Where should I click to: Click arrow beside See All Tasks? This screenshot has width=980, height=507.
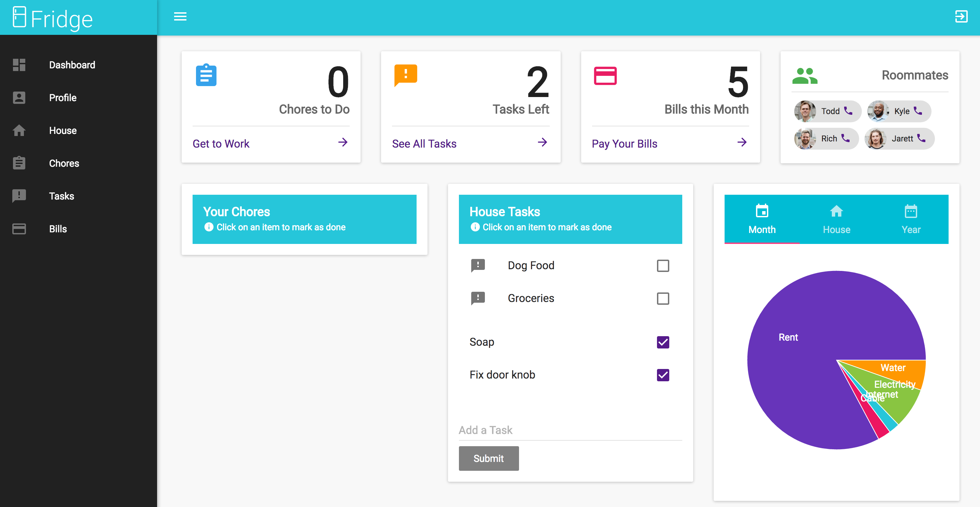pyautogui.click(x=542, y=143)
